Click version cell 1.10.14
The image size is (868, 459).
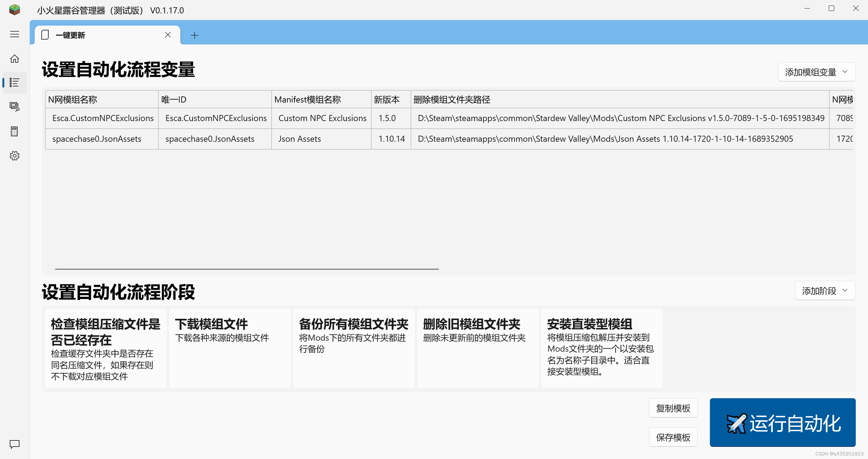point(391,139)
